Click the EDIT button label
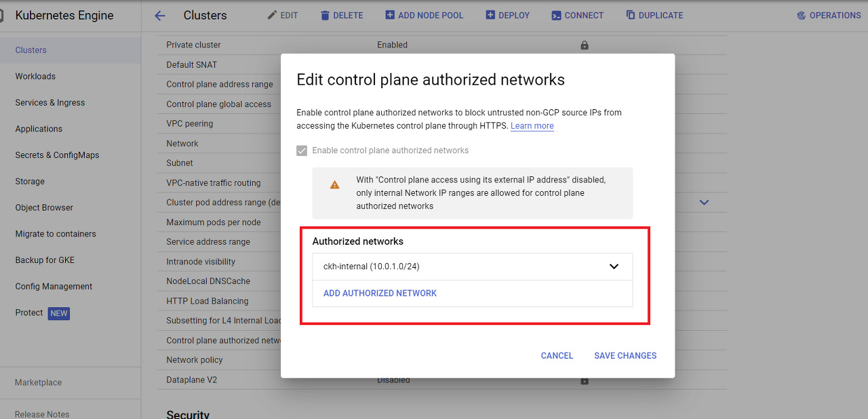This screenshot has height=419, width=868. coord(290,16)
